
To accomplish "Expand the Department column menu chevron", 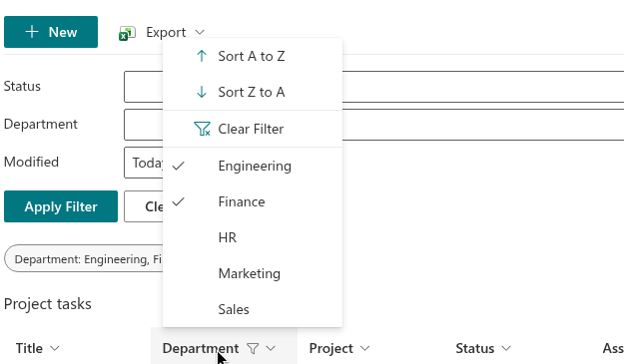I will [x=271, y=348].
